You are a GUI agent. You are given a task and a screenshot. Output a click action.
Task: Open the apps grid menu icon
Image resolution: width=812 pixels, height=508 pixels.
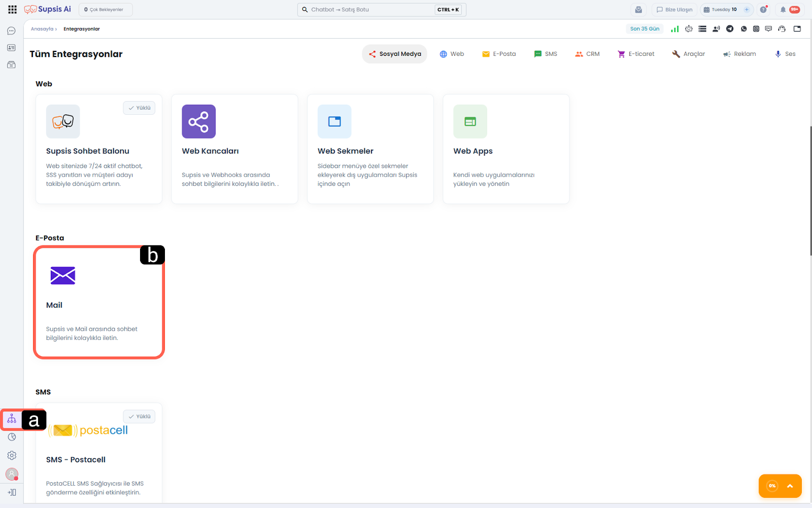pos(12,10)
